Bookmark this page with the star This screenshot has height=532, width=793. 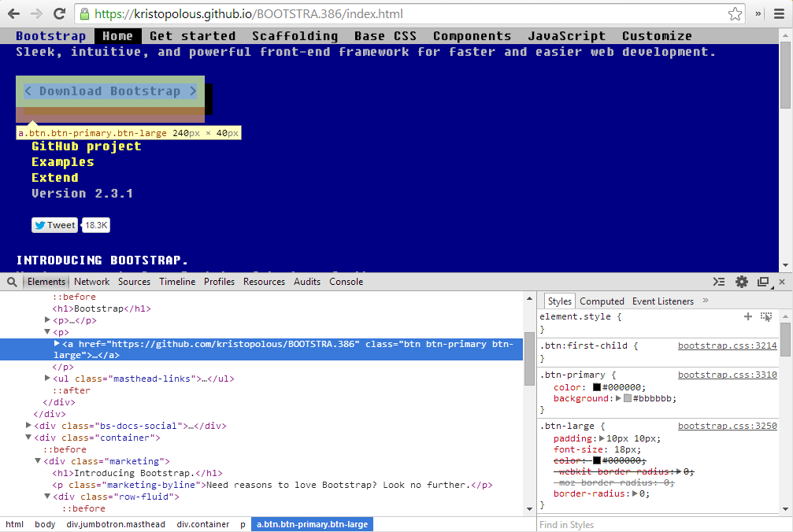pos(735,13)
